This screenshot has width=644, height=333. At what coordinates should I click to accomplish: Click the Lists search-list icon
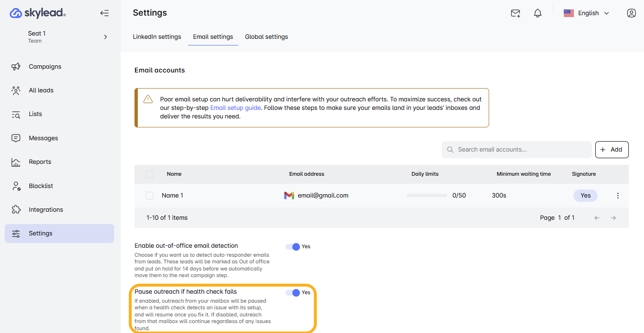pyautogui.click(x=16, y=114)
